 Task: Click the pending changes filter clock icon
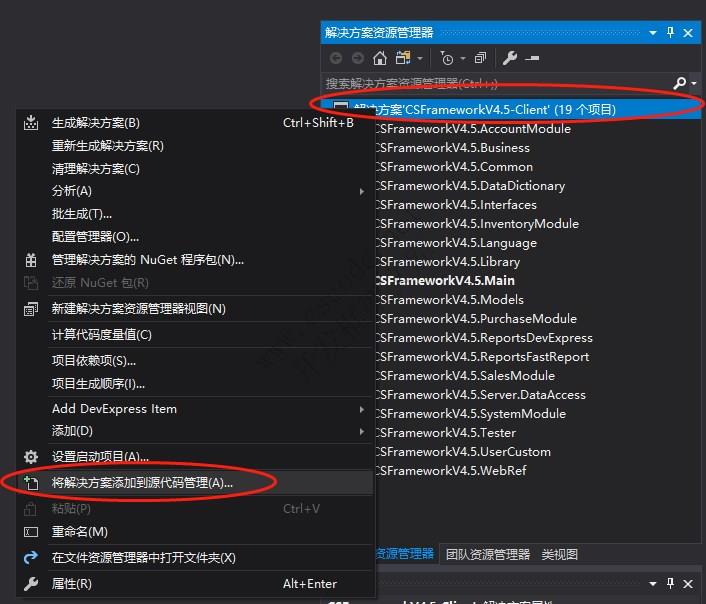(x=447, y=58)
